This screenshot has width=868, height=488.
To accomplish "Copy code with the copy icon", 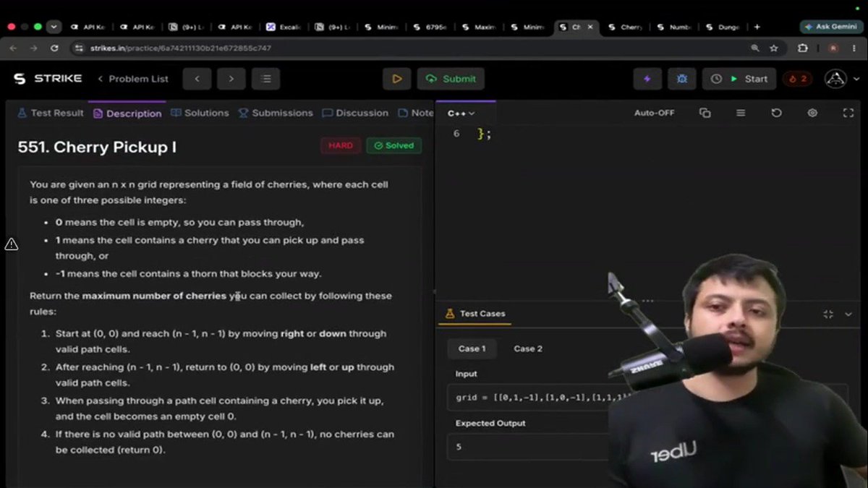I will pos(705,113).
